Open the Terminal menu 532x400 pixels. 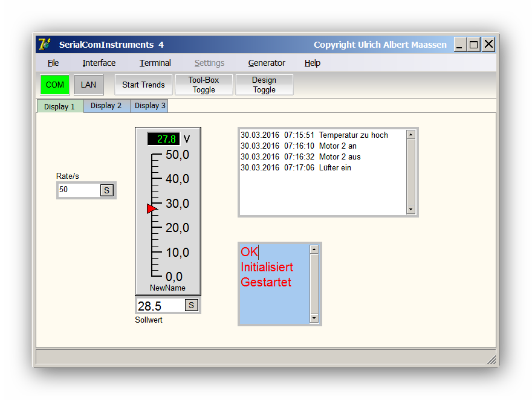tap(155, 63)
